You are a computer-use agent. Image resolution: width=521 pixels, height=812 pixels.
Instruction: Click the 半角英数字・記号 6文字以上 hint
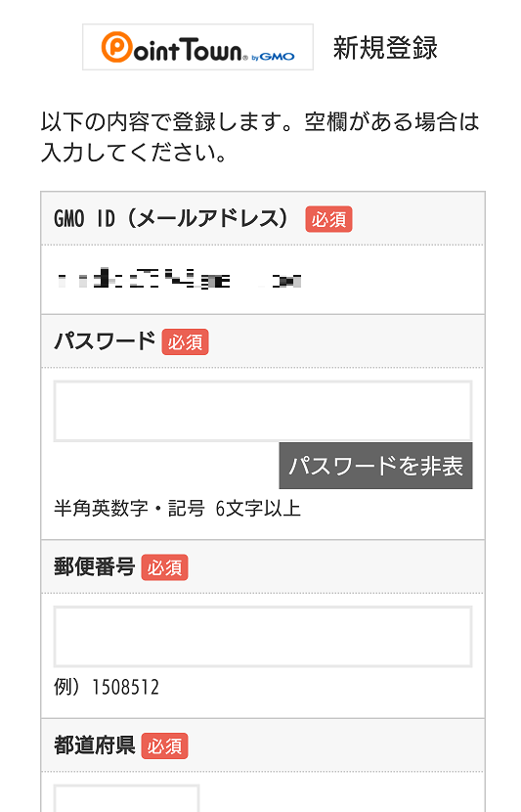[177, 509]
